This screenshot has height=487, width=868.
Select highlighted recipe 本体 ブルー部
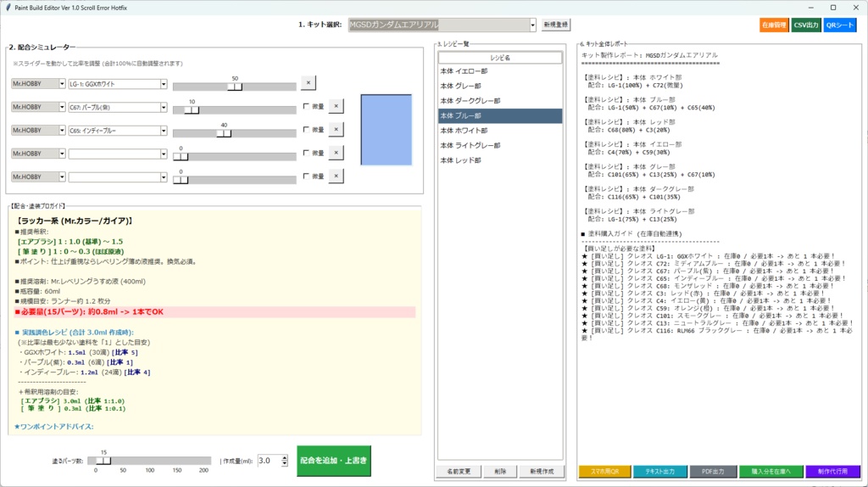pos(500,115)
